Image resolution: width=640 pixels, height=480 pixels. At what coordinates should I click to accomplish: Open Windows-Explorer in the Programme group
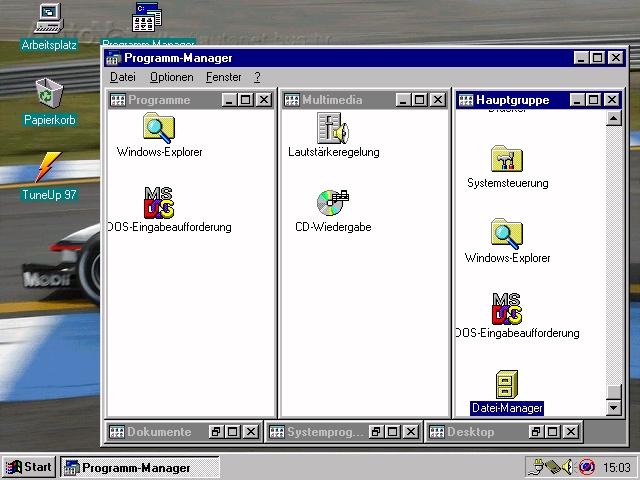(159, 129)
